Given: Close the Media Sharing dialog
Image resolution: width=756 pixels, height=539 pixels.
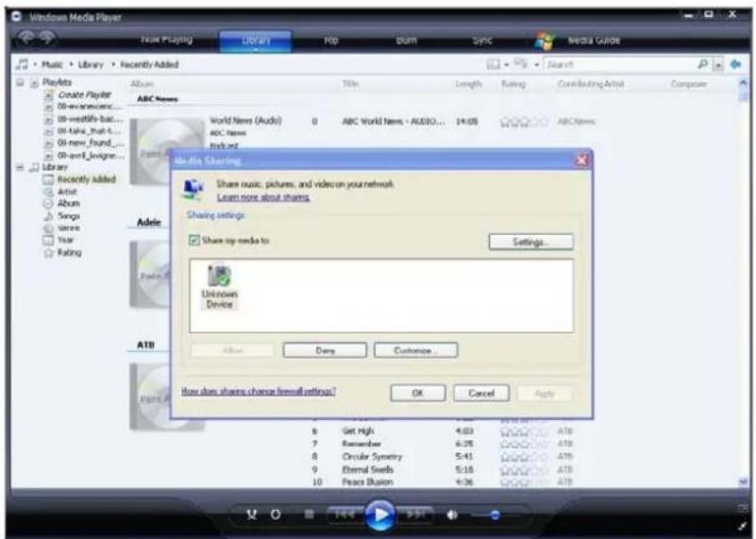Looking at the screenshot, I should click(582, 160).
